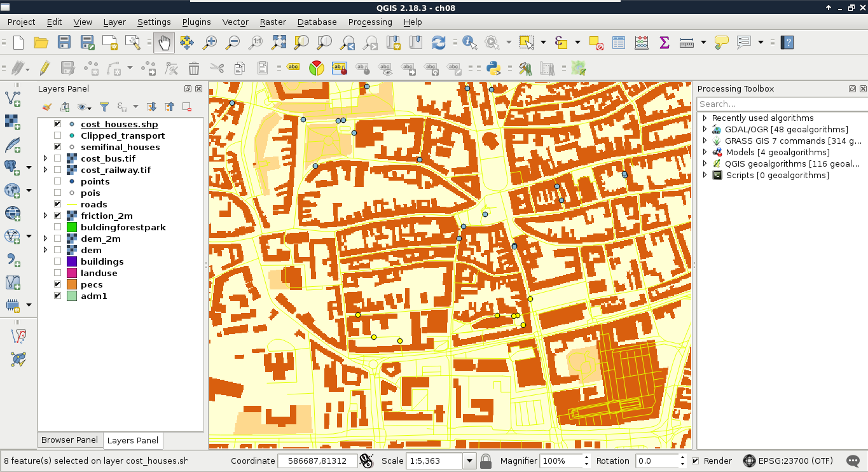Expand the cost_bus.tif layer tree
This screenshot has width=868, height=472.
click(x=45, y=158)
